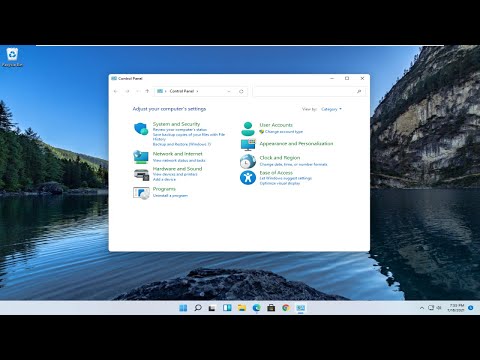Open the network icon in system tray
The height and width of the screenshot is (360, 480).
tap(431, 308)
